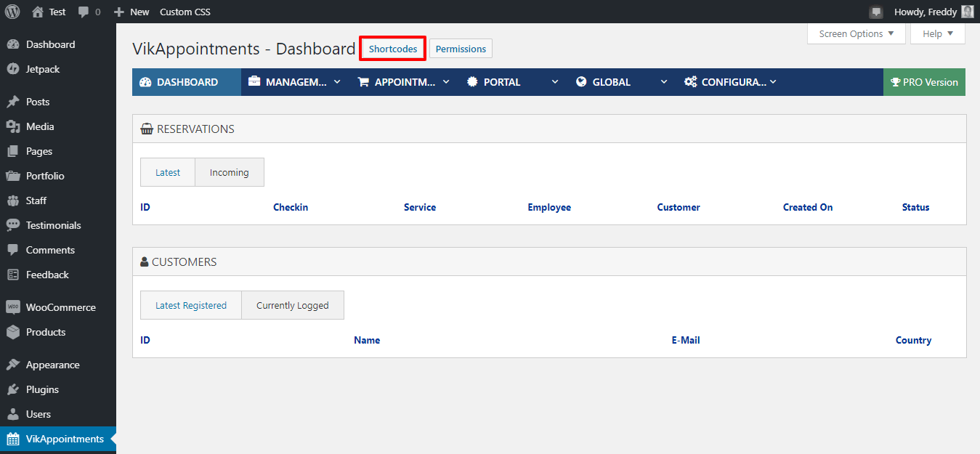Viewport: 980px width, 454px height.
Task: Open the WooCommerce menu label
Action: point(61,307)
